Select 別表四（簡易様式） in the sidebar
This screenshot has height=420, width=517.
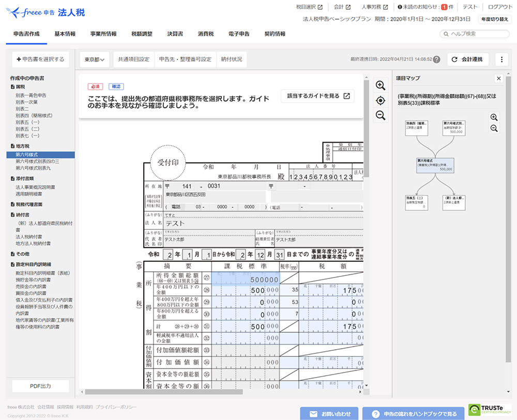pyautogui.click(x=34, y=116)
